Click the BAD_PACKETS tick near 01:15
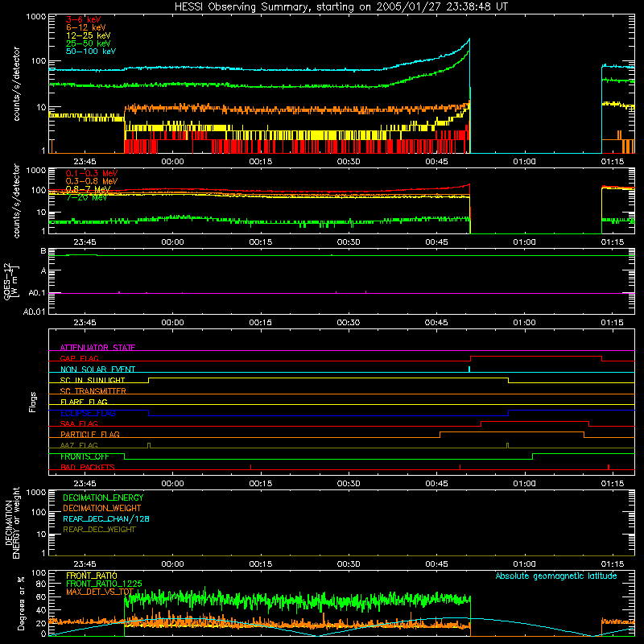The width and height of the screenshot is (644, 644). coord(609,467)
